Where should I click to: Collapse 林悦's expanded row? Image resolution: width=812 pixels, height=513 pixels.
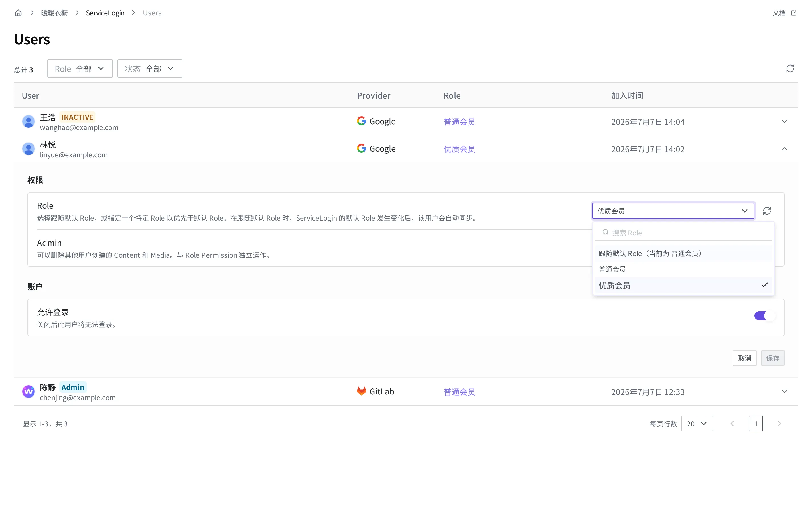(x=784, y=149)
